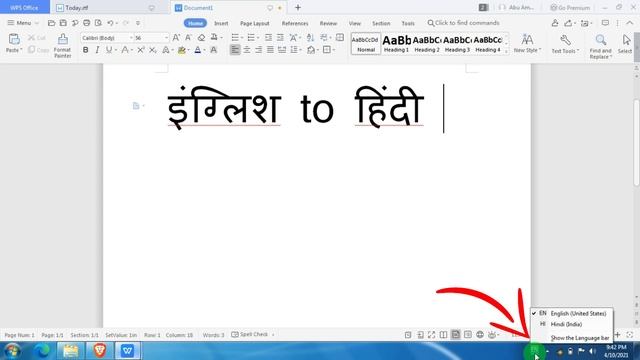Viewport: 640px width, 360px height.
Task: Toggle Italic formatting
Action: tap(97, 50)
